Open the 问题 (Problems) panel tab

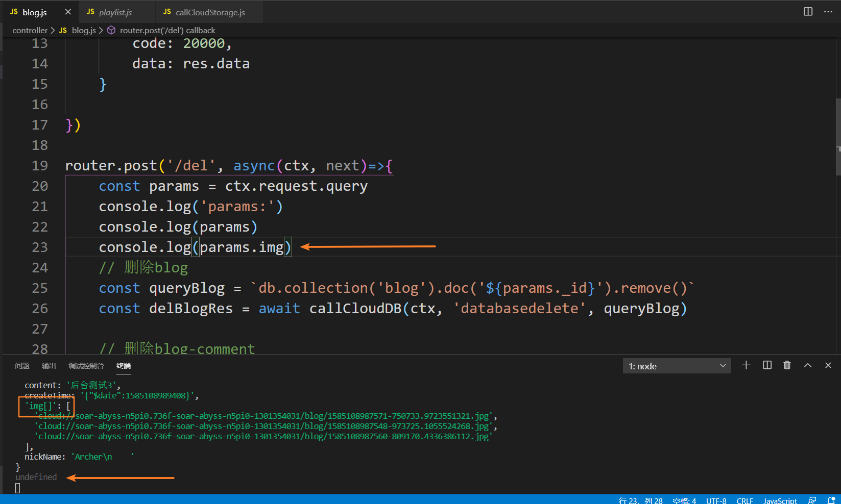[x=22, y=366]
